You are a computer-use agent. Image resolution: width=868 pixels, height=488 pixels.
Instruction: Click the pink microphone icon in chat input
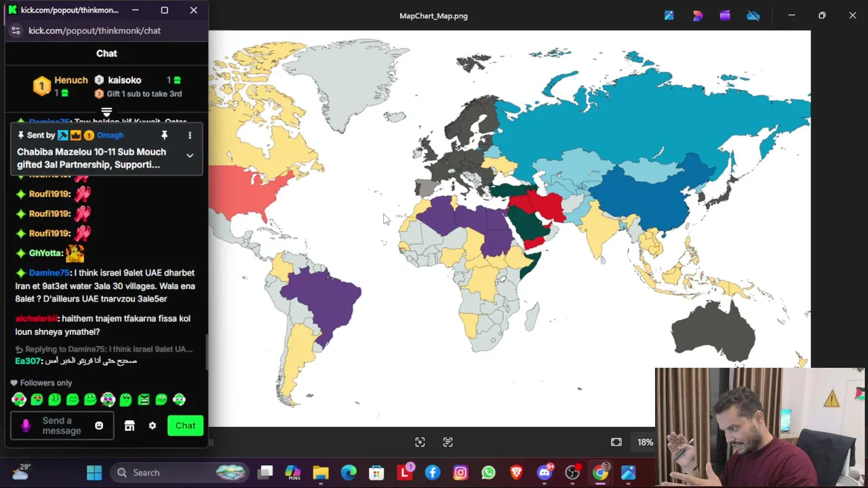click(x=26, y=426)
